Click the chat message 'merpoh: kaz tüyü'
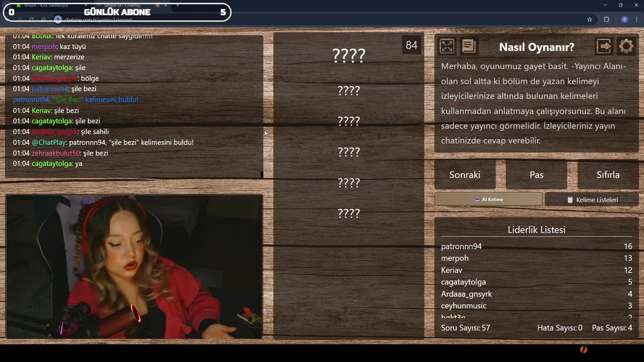Image resolution: width=644 pixels, height=362 pixels. tap(49, 46)
